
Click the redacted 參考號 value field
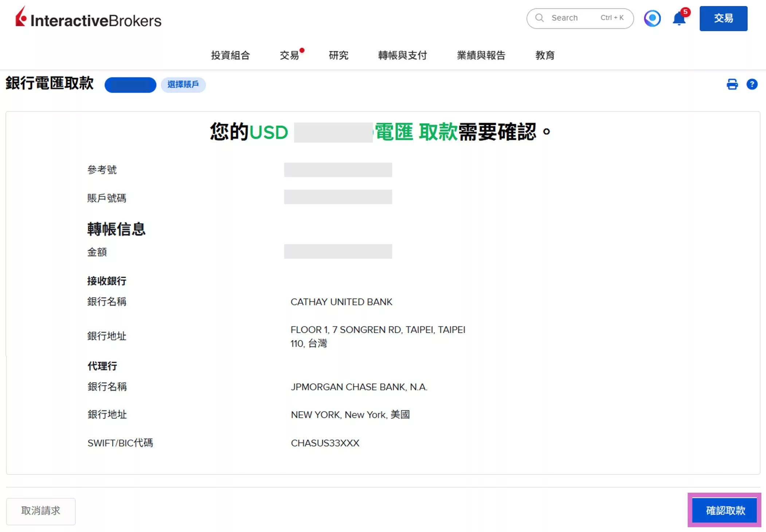pos(338,170)
